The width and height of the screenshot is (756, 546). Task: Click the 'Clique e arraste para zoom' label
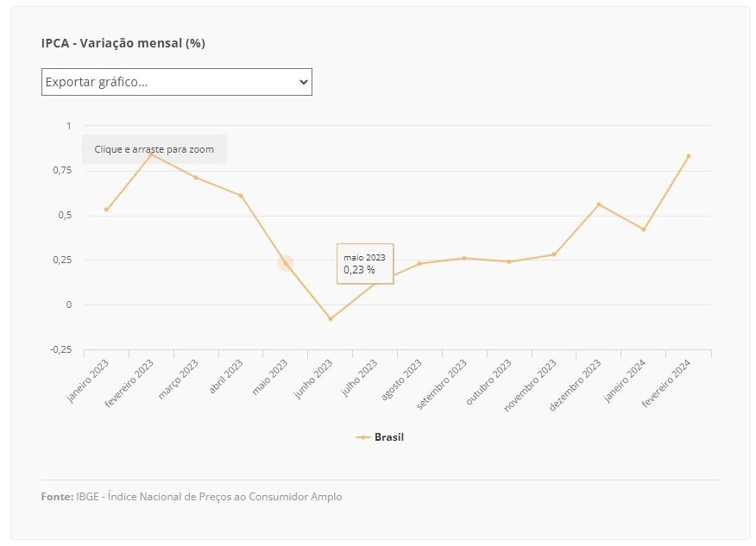coord(154,149)
